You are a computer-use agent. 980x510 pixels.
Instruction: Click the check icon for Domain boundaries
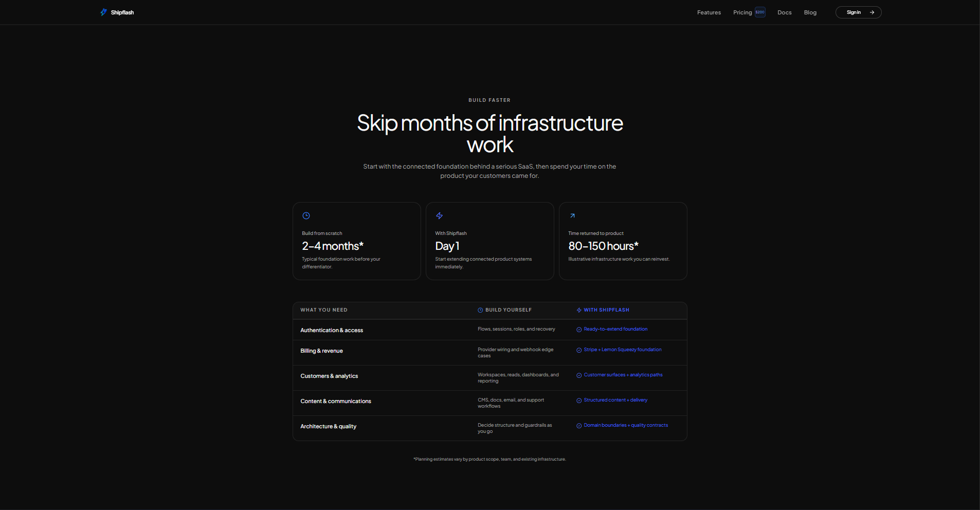point(579,426)
